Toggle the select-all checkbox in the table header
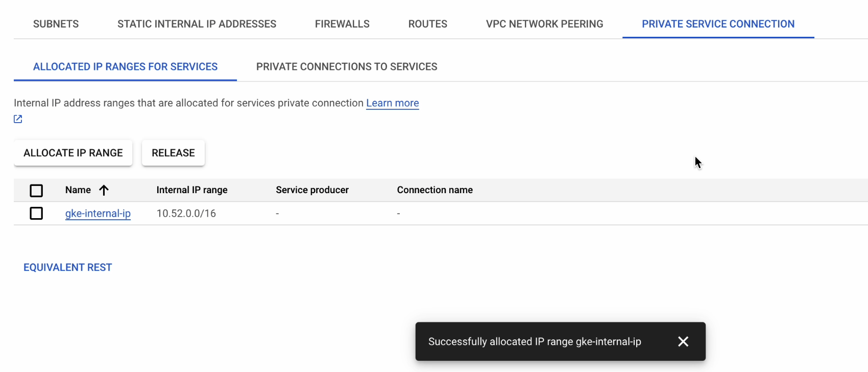 click(x=36, y=191)
